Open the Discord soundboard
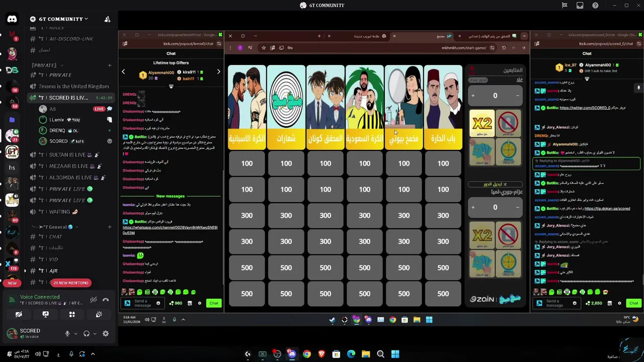Image resolution: width=644 pixels, height=362 pixels. coord(99,314)
